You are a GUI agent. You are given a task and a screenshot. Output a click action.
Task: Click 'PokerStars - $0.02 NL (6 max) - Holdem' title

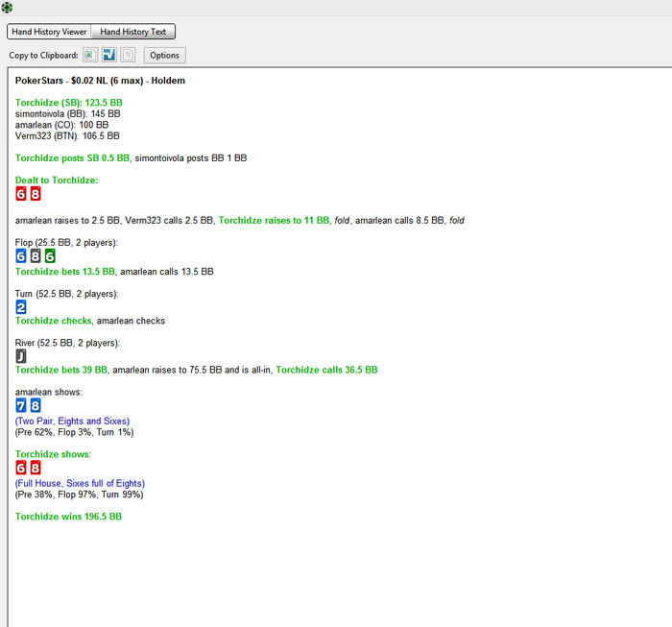(x=100, y=81)
